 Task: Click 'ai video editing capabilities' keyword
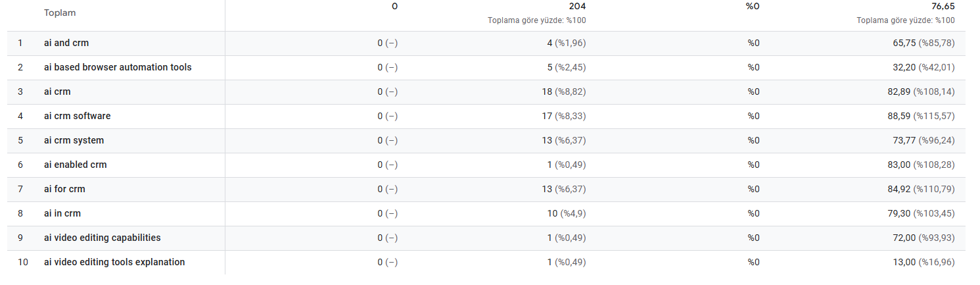tap(102, 238)
